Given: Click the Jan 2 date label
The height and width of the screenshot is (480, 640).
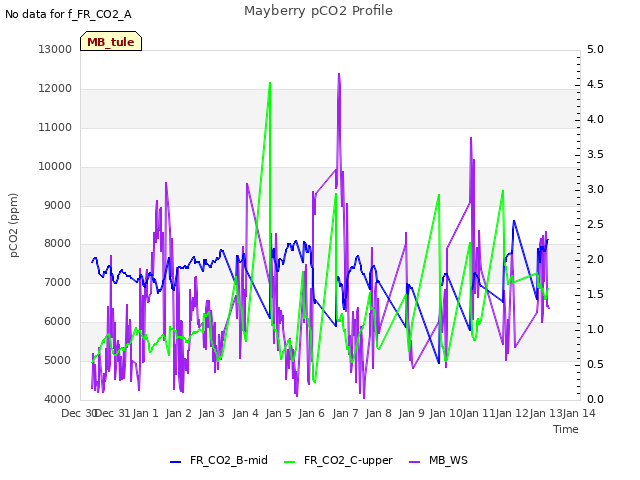Looking at the screenshot, I should [178, 413].
